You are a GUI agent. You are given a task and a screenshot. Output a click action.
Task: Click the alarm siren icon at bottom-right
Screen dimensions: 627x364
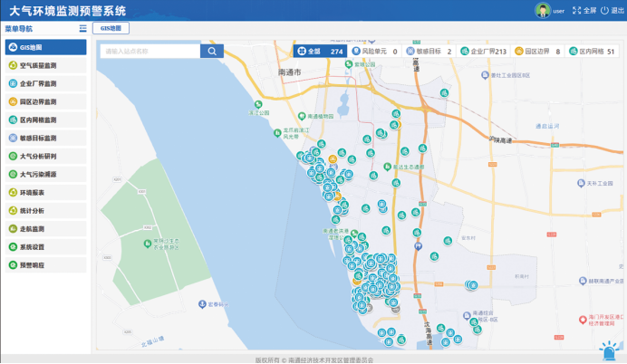[x=607, y=349]
